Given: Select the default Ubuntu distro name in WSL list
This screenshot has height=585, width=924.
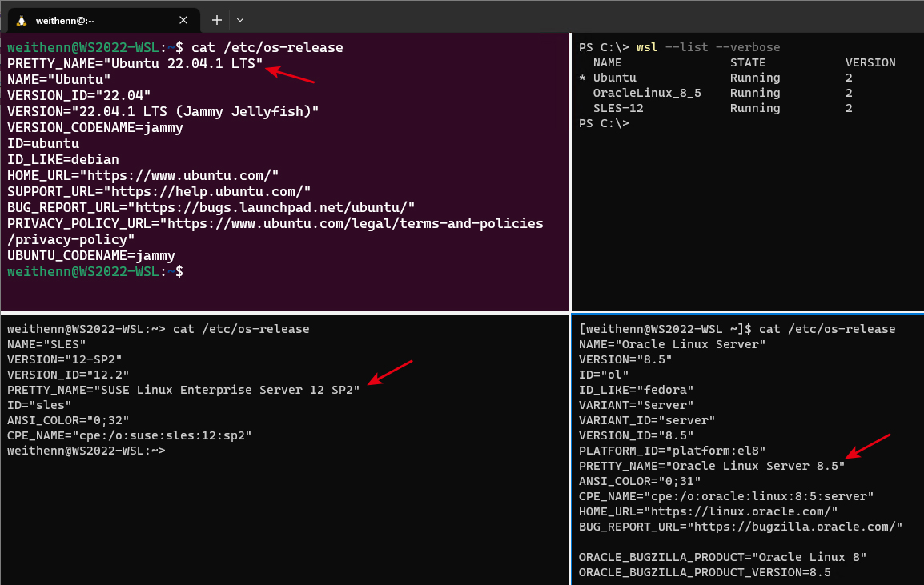Looking at the screenshot, I should (615, 78).
